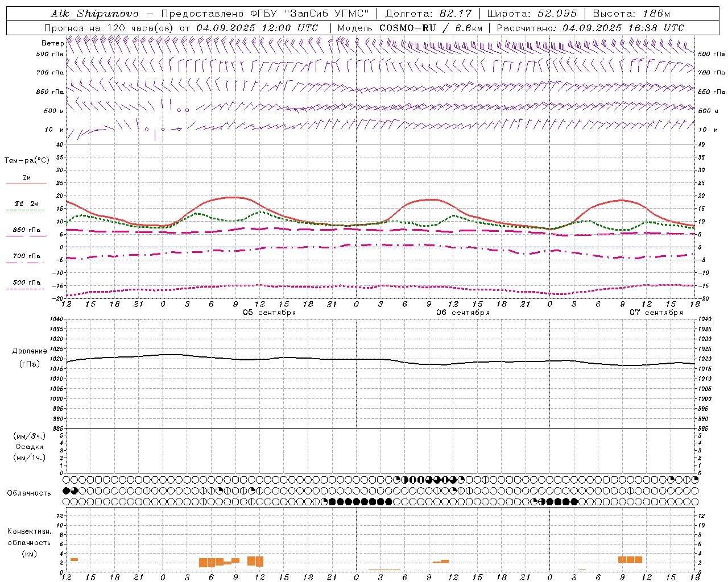Click the 'Ветер' wind panel label
The width and height of the screenshot is (728, 582).
tap(52, 43)
